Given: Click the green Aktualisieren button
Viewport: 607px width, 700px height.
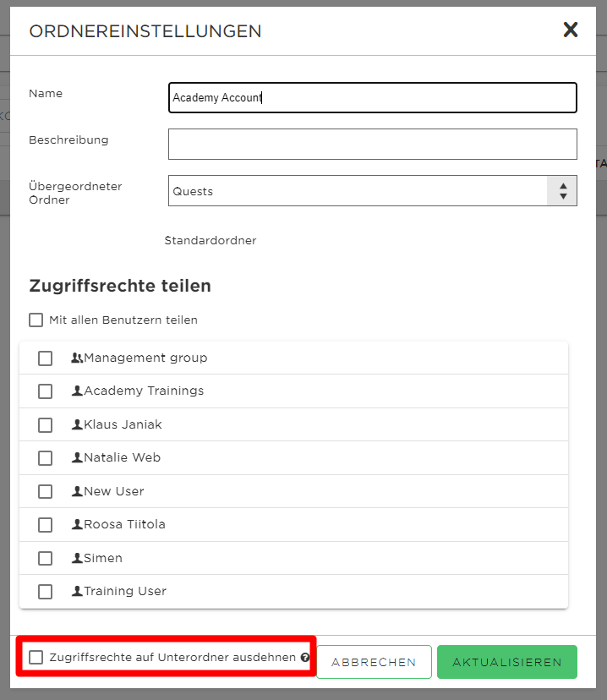Looking at the screenshot, I should 507,662.
